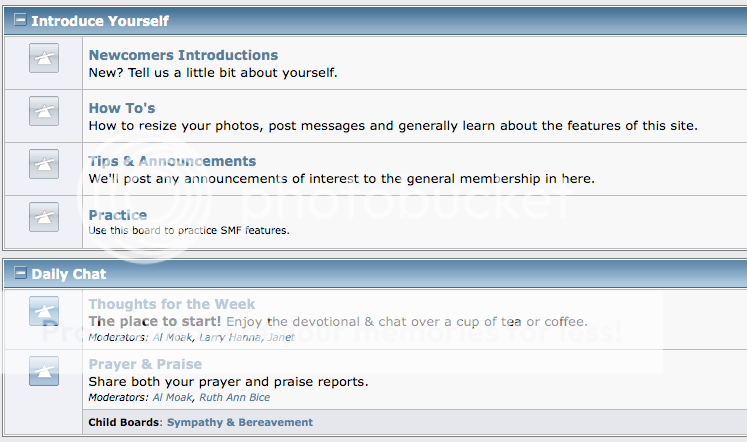Collapse the Introduce Yourself category
This screenshot has width=747, height=442.
20,20
